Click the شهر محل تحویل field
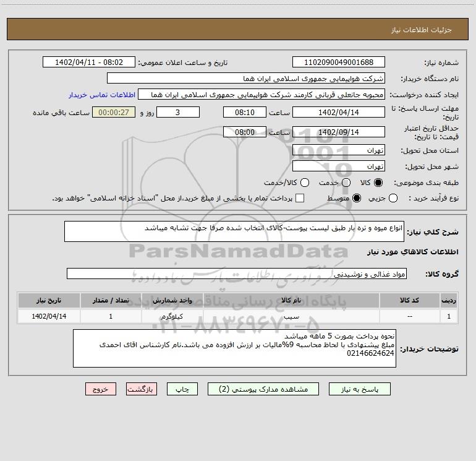Image resolution: width=476 pixels, height=461 pixels. click(339, 166)
